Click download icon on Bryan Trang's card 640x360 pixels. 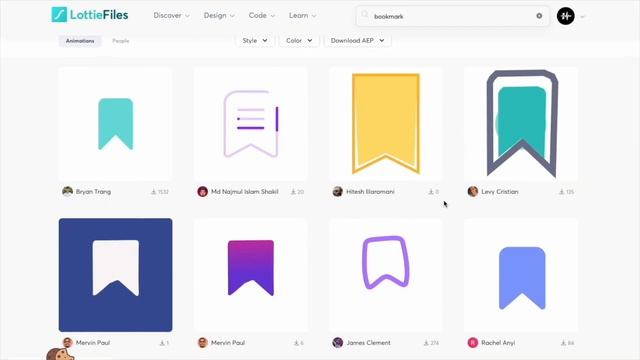[x=153, y=191]
